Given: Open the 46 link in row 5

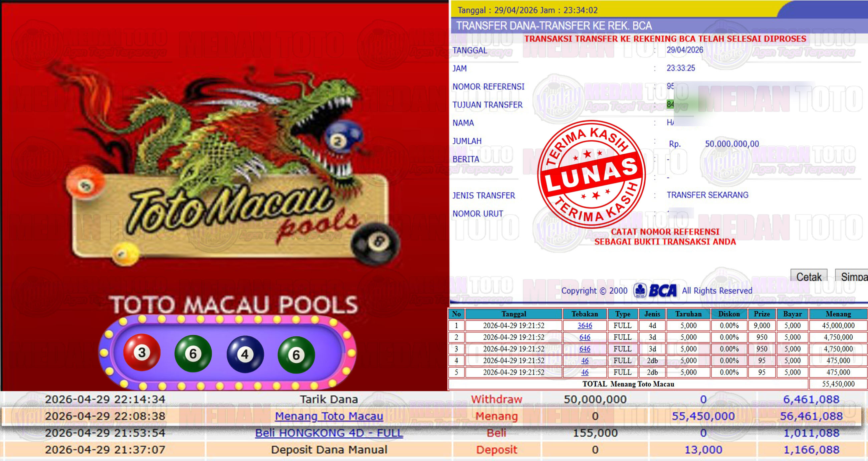Looking at the screenshot, I should [x=585, y=372].
